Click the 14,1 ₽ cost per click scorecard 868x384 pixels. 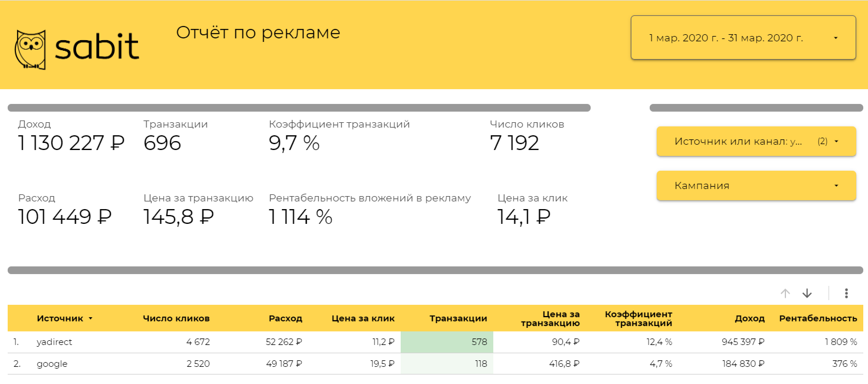pos(524,217)
